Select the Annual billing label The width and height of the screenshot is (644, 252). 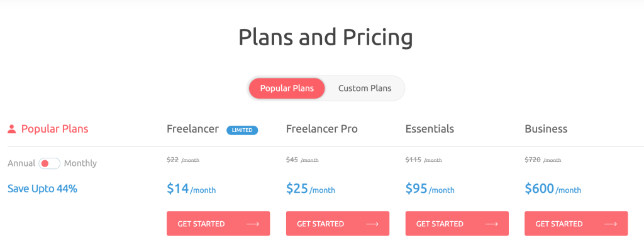[21, 163]
